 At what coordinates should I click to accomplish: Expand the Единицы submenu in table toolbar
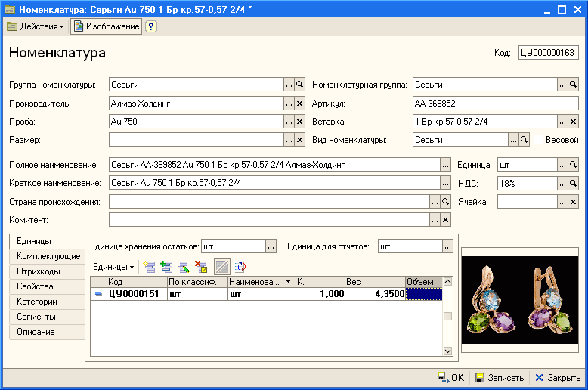pyautogui.click(x=113, y=266)
